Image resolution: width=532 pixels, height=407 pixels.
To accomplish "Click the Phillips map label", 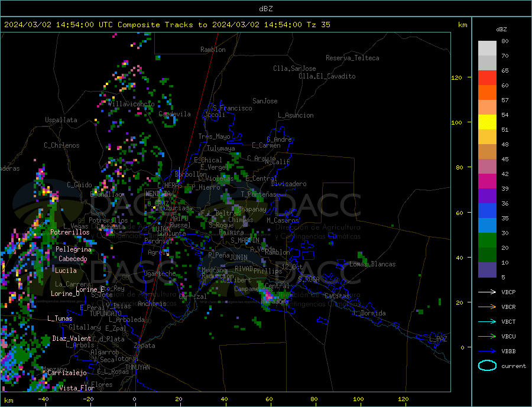I will coord(268,271).
